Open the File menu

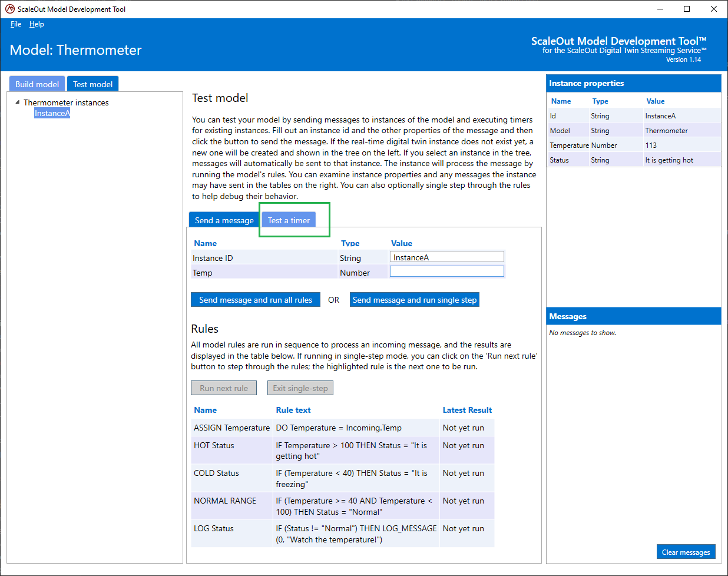[16, 24]
